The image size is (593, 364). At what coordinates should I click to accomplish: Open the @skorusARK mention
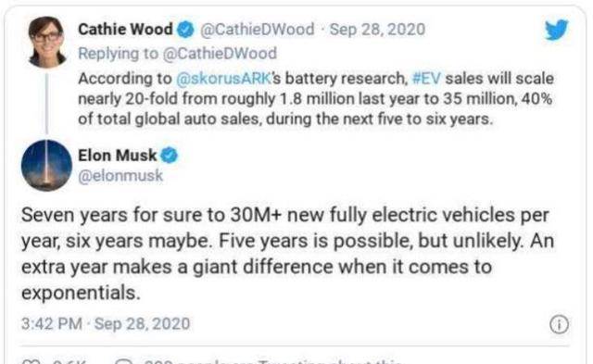pos(223,79)
